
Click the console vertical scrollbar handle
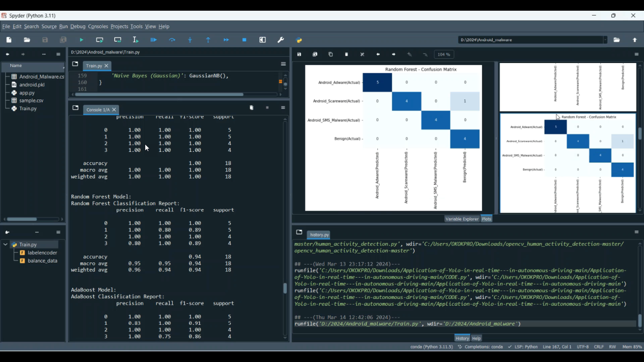285,288
